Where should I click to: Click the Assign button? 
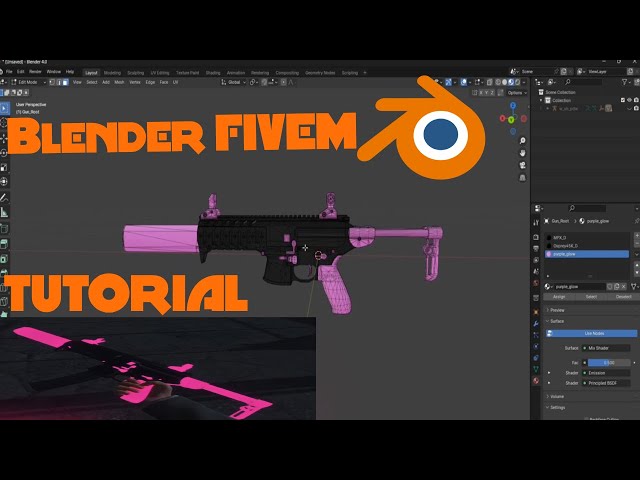pyautogui.click(x=559, y=297)
